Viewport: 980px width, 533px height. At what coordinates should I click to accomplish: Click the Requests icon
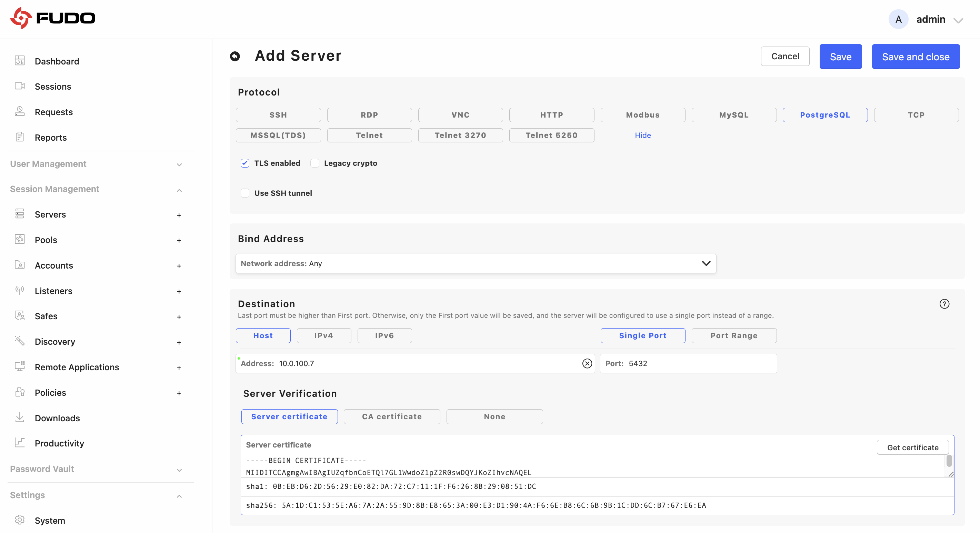(x=20, y=111)
